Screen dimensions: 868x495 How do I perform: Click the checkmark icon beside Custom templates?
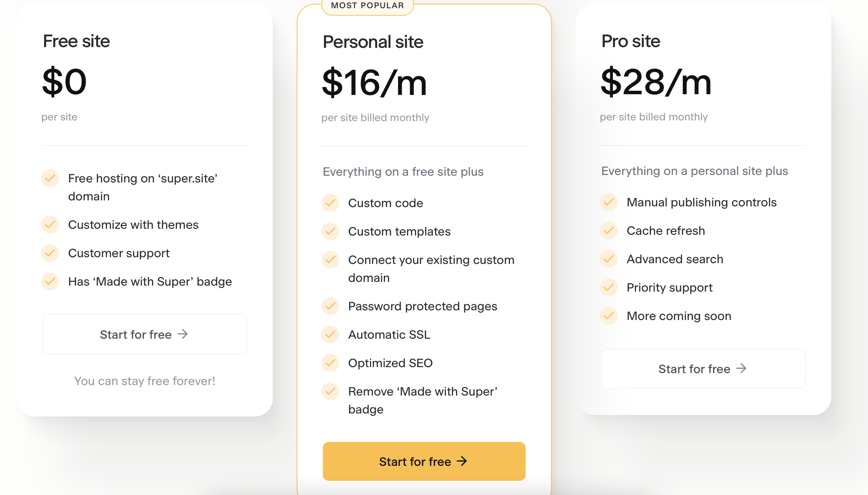pyautogui.click(x=330, y=231)
